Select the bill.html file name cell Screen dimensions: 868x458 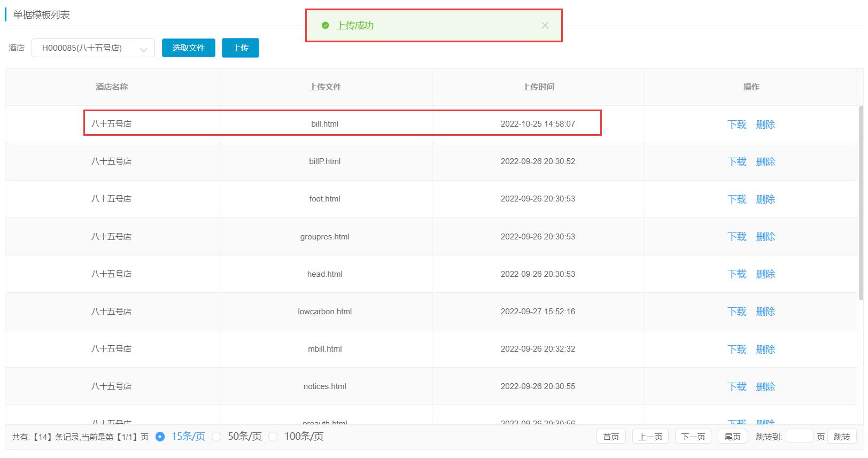click(325, 124)
